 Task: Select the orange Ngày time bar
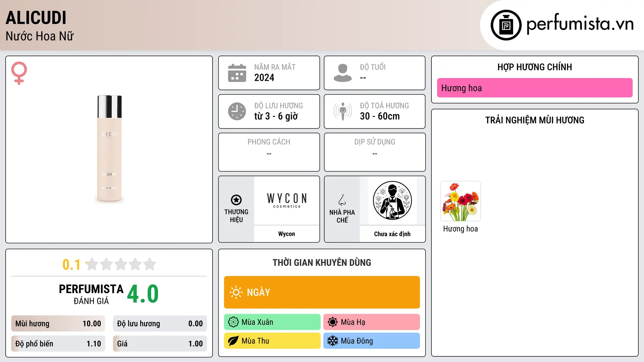(x=322, y=292)
